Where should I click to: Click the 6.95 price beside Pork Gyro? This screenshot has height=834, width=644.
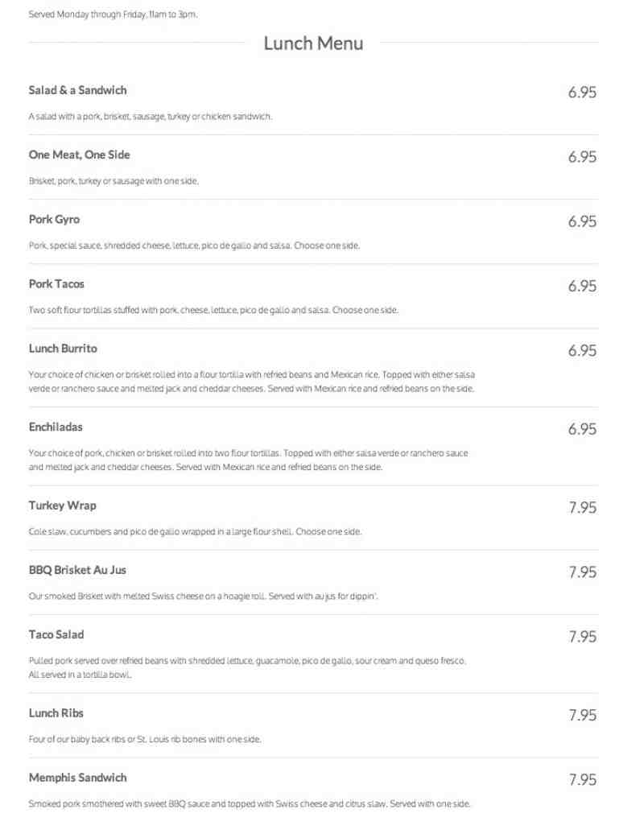click(582, 221)
